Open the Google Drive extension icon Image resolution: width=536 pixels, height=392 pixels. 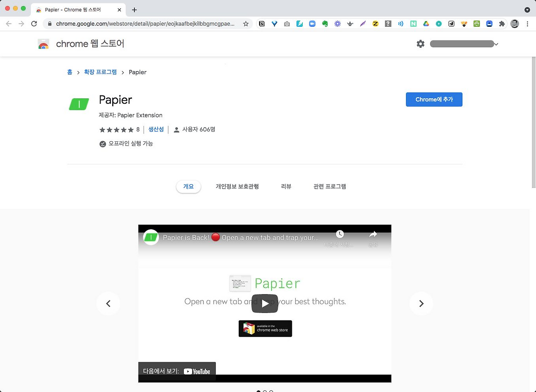(426, 24)
